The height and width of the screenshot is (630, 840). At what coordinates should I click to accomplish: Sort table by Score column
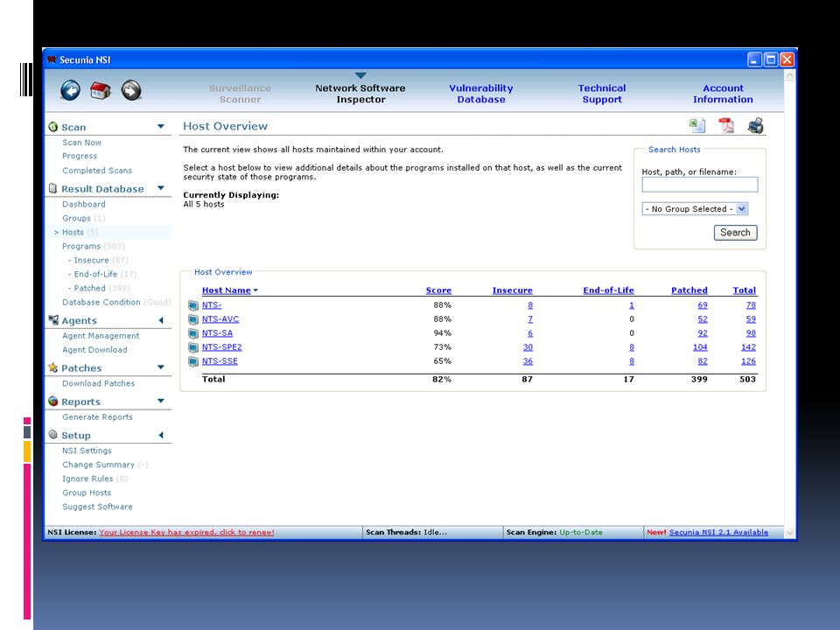438,290
